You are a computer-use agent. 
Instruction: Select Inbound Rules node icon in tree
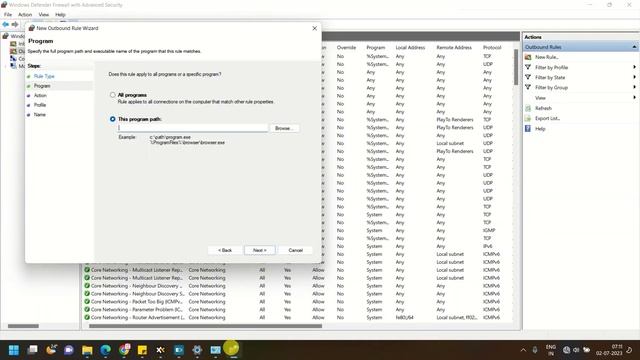[x=13, y=44]
